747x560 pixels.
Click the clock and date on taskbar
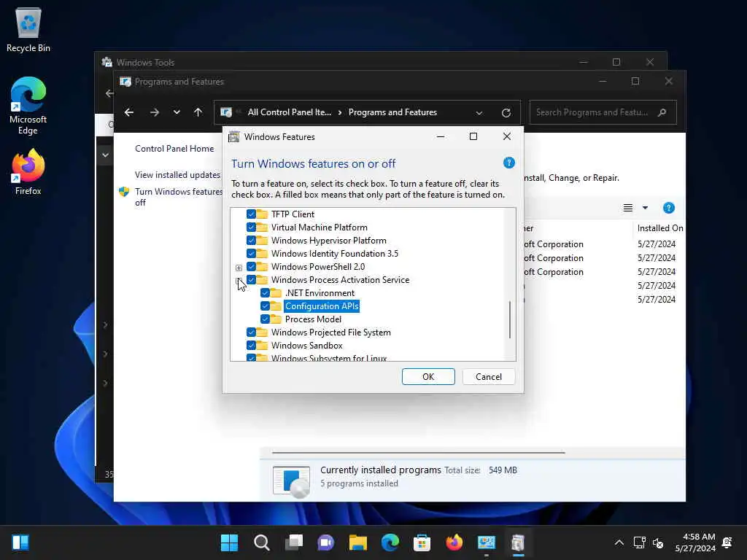click(695, 542)
